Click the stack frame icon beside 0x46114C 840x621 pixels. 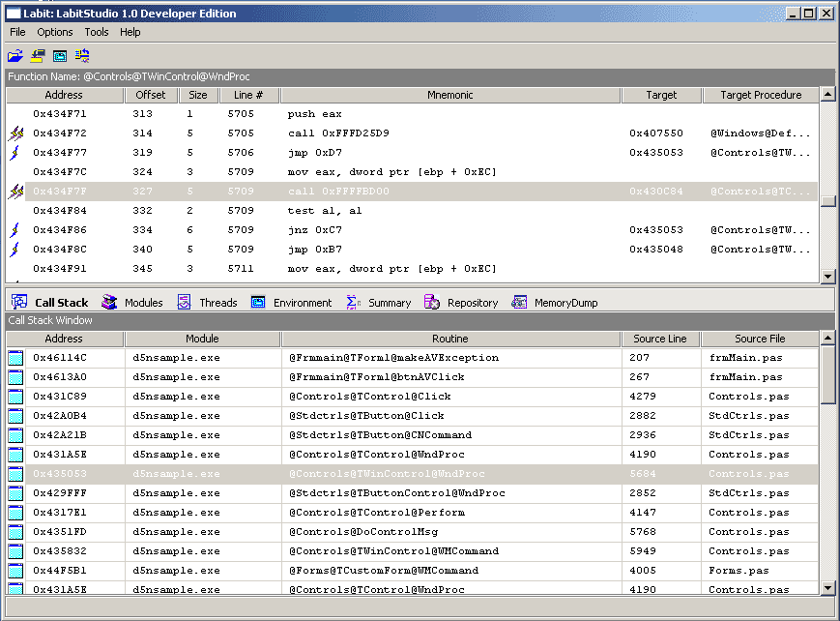click(x=15, y=358)
